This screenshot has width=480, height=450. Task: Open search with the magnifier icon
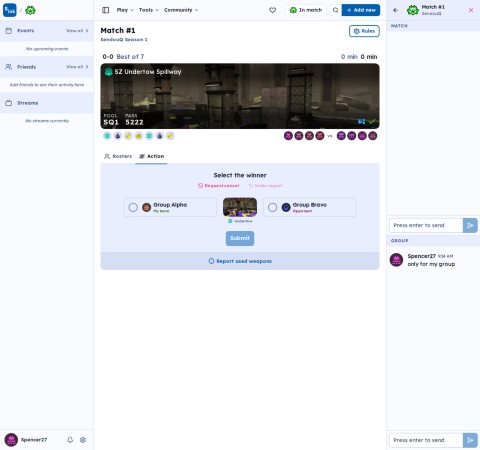pyautogui.click(x=335, y=10)
